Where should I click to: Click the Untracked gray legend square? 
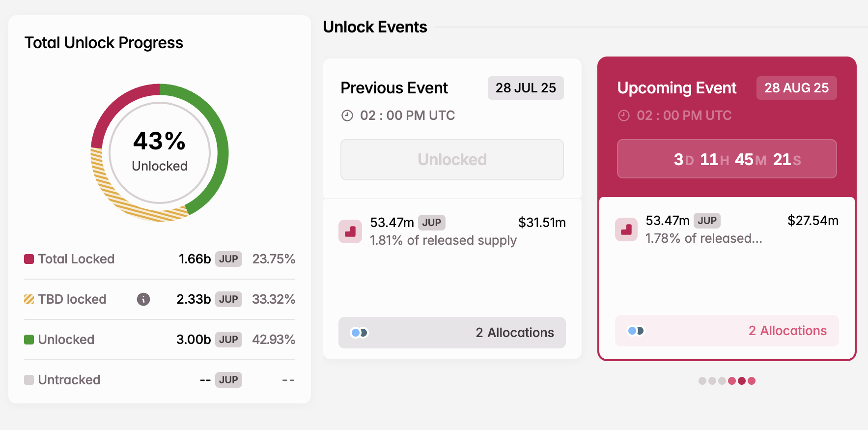29,379
